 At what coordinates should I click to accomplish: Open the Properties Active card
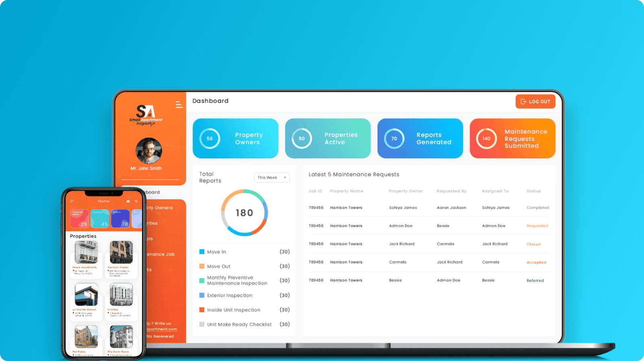click(328, 138)
